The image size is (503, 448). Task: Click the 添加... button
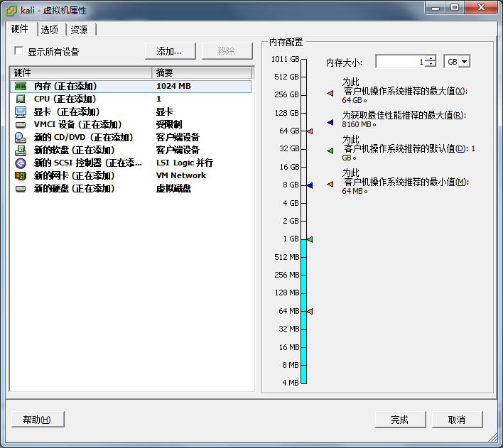[x=170, y=51]
